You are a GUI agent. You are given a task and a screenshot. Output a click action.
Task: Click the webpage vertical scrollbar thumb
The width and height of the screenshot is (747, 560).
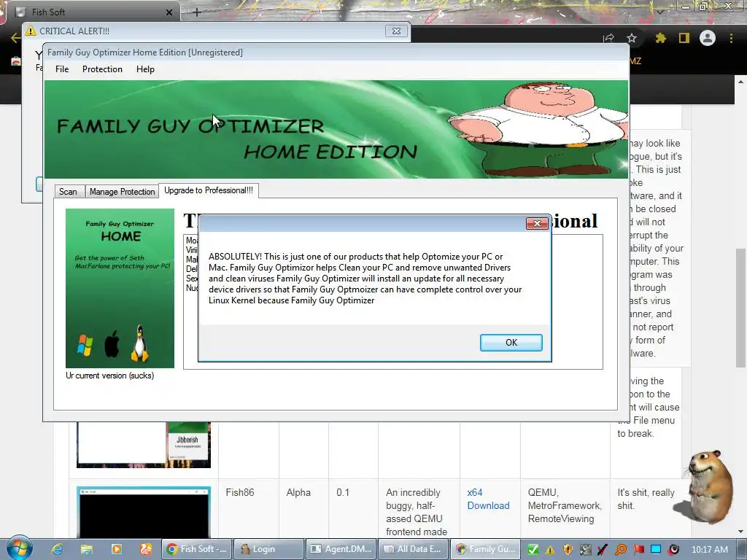(x=740, y=308)
